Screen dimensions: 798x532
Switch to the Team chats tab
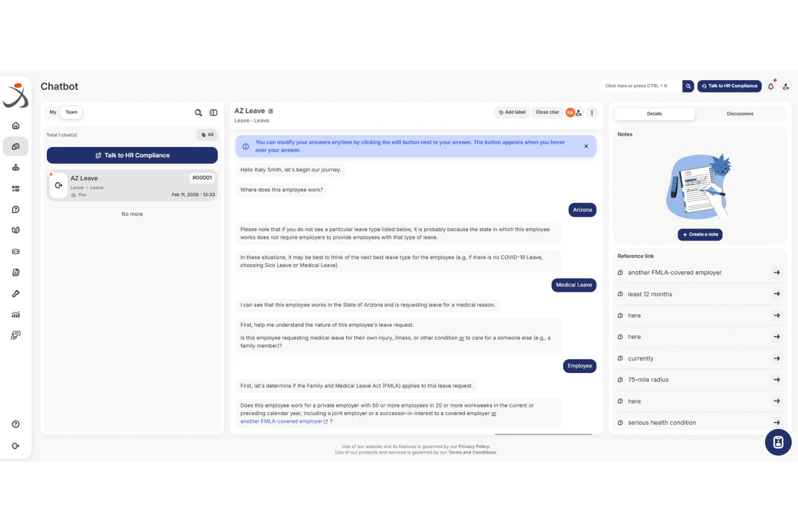[x=71, y=112]
